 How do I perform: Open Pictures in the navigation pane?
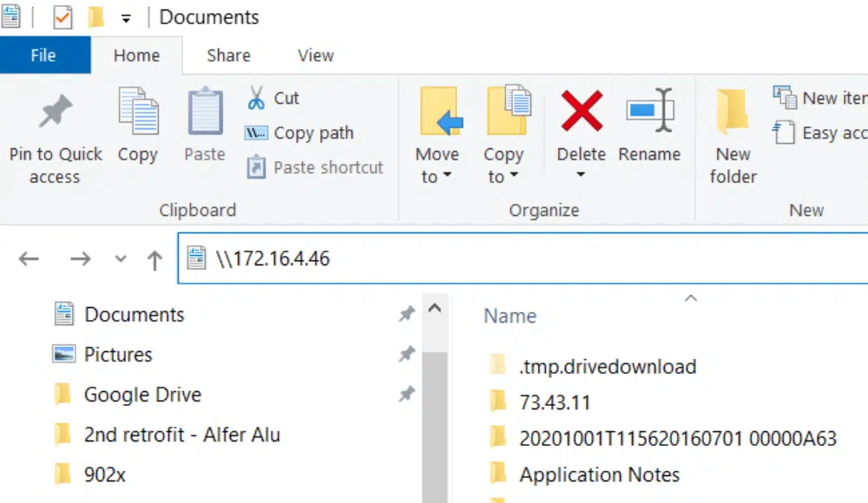[x=118, y=354]
